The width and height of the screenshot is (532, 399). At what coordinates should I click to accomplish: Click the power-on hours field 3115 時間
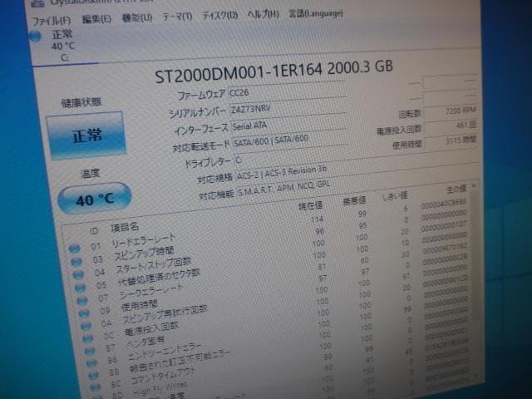point(451,141)
